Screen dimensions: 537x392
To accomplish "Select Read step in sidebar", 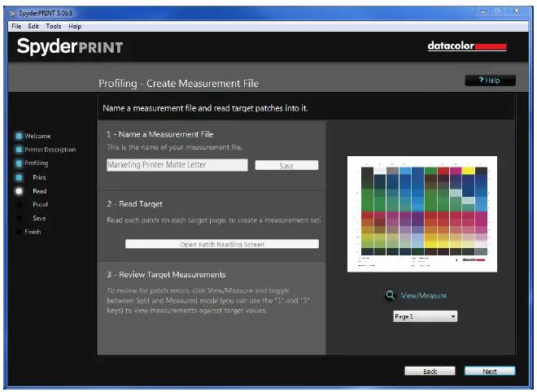I will (40, 191).
